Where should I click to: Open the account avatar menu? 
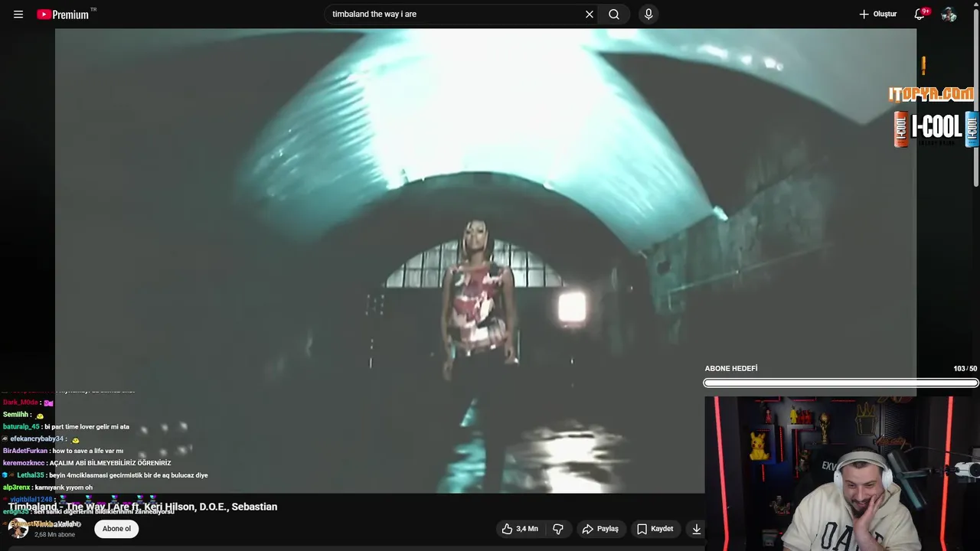point(949,14)
